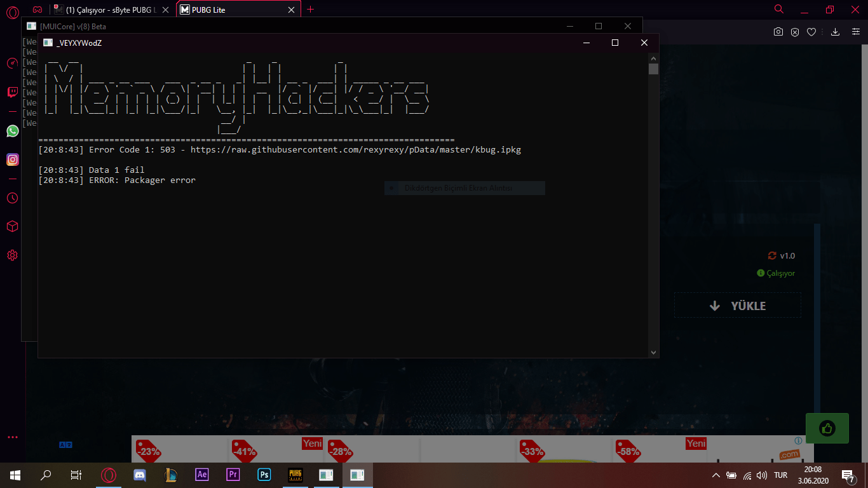Image resolution: width=868 pixels, height=488 pixels.
Task: Click the v1.0 refresh icon
Action: pyautogui.click(x=772, y=255)
